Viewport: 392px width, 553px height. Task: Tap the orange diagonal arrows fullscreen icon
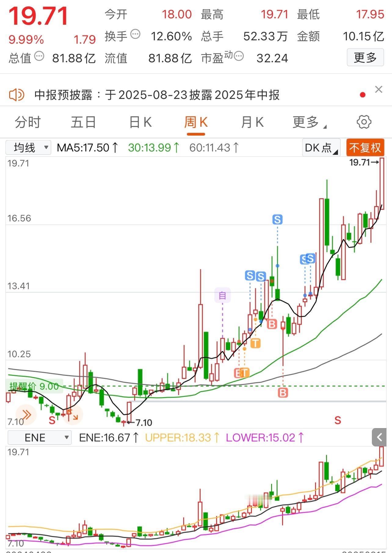tap(73, 415)
